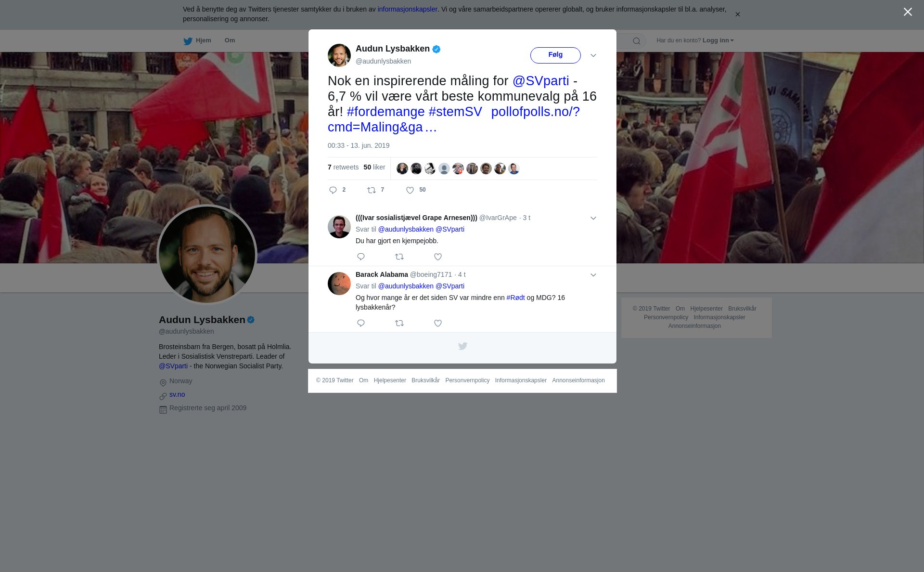This screenshot has height=572, width=924.
Task: Expand options for Barack Alabama's reply
Action: [593, 275]
